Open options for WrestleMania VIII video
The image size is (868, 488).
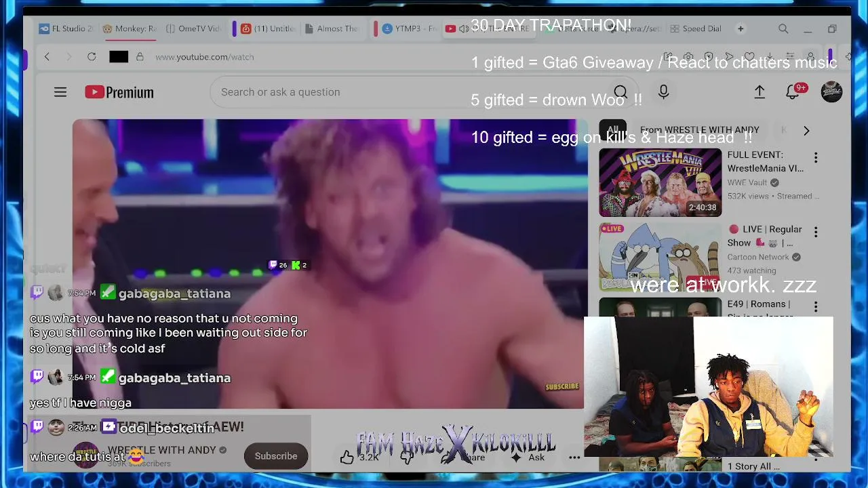(816, 158)
